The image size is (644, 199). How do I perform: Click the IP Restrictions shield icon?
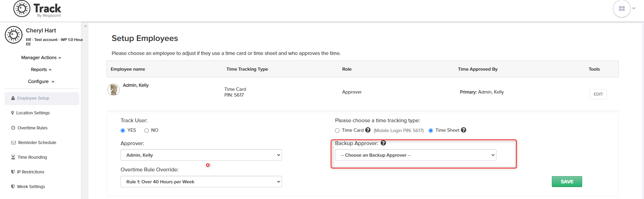pos(13,172)
